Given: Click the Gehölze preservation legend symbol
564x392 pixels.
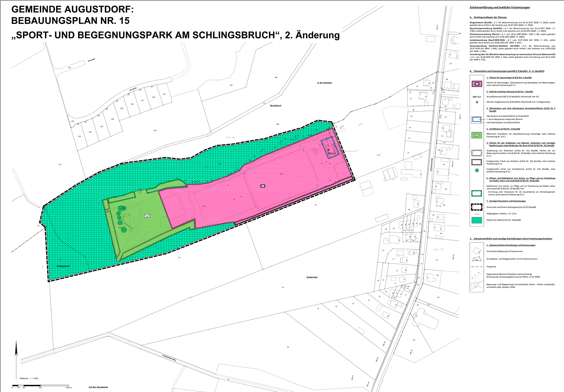Looking at the screenshot, I should point(477,162).
